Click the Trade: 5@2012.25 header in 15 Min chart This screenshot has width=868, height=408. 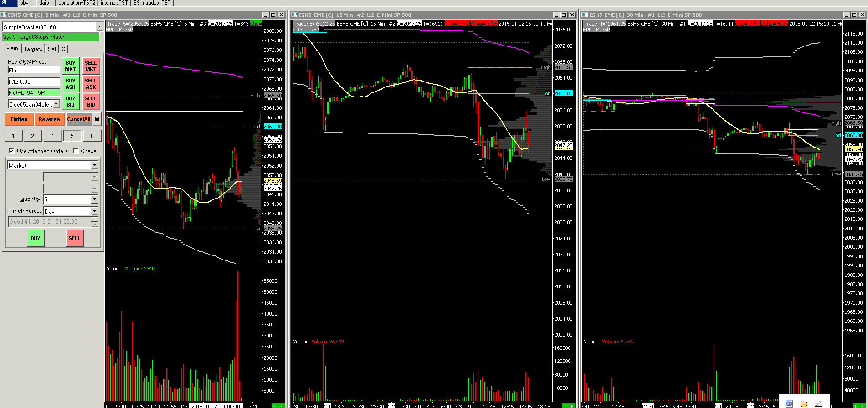[314, 24]
